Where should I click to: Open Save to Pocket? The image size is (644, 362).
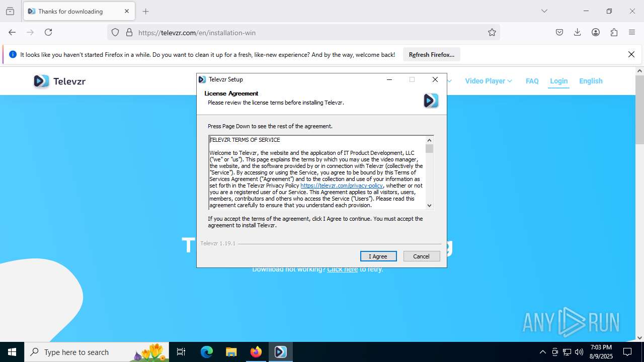tap(559, 32)
